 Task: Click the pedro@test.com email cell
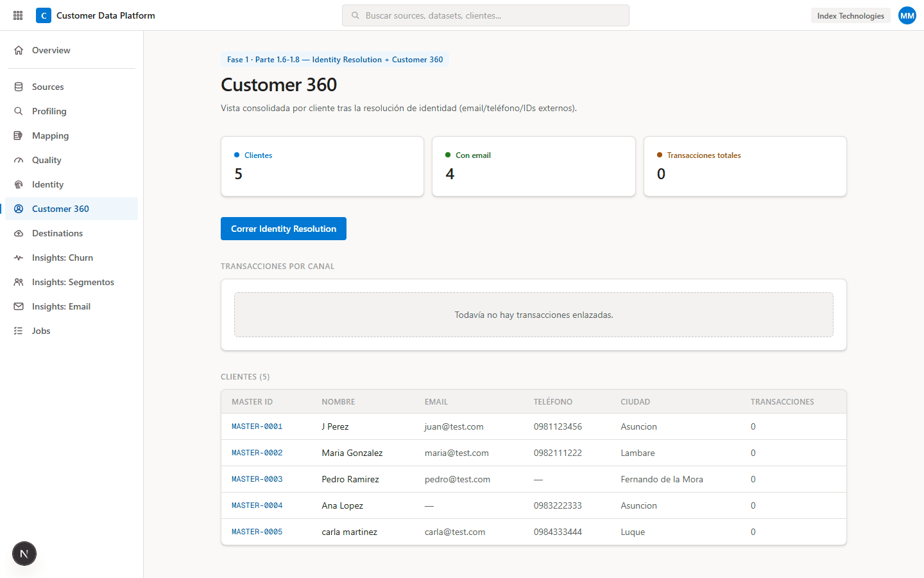pos(458,479)
